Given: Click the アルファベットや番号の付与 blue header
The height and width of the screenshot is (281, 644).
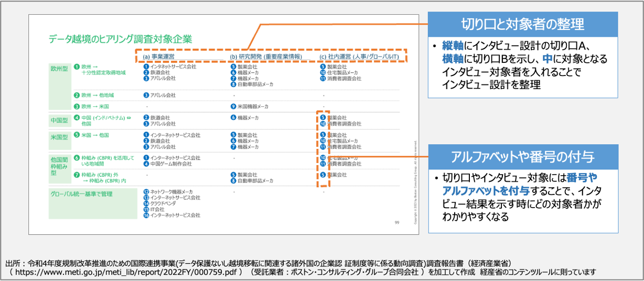Looking at the screenshot, I should [522, 157].
